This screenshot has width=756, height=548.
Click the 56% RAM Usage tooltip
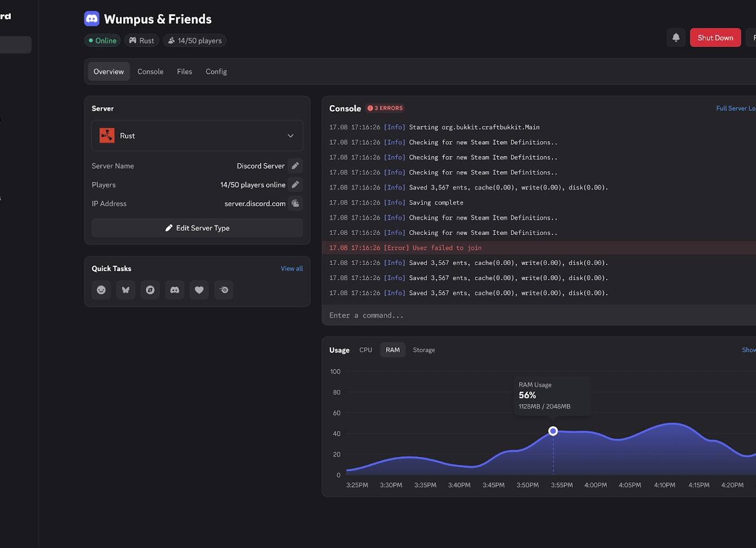click(552, 395)
